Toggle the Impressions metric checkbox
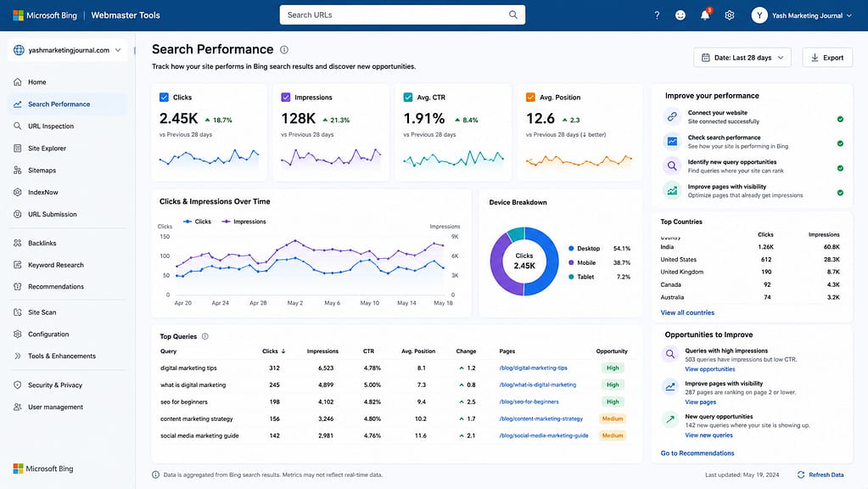 click(286, 97)
